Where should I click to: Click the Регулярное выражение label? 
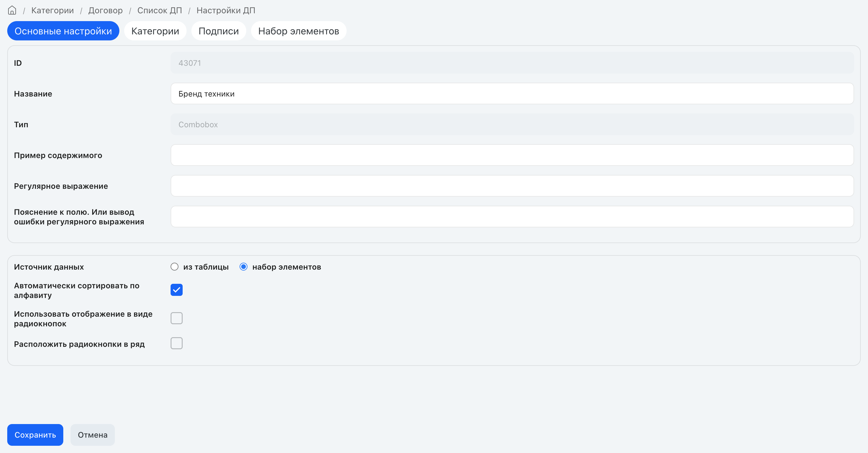point(61,186)
